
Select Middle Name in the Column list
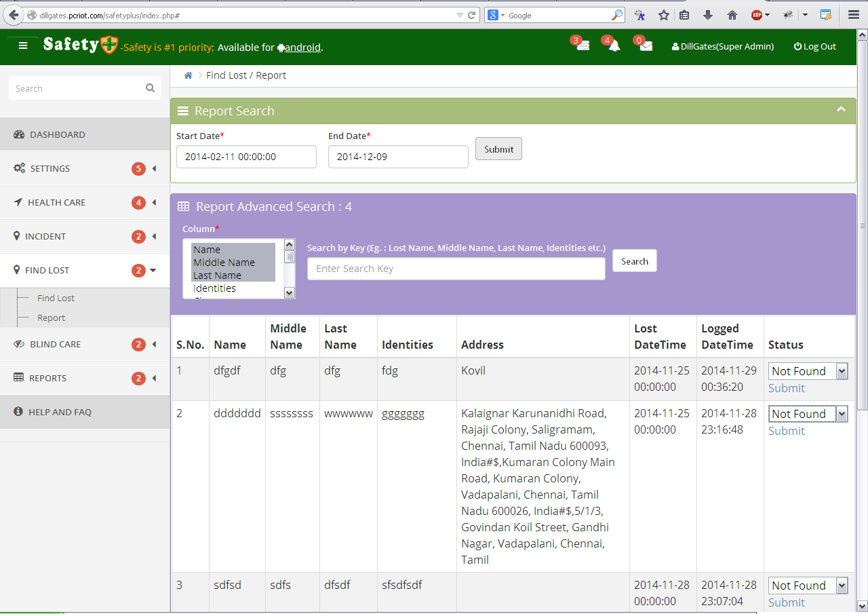[x=233, y=263]
